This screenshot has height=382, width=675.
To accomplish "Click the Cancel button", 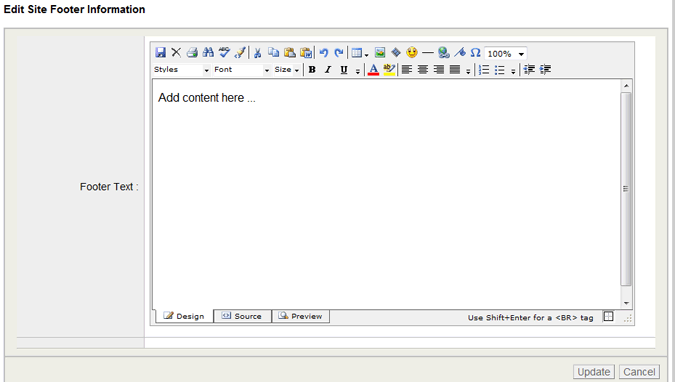I will click(x=639, y=372).
